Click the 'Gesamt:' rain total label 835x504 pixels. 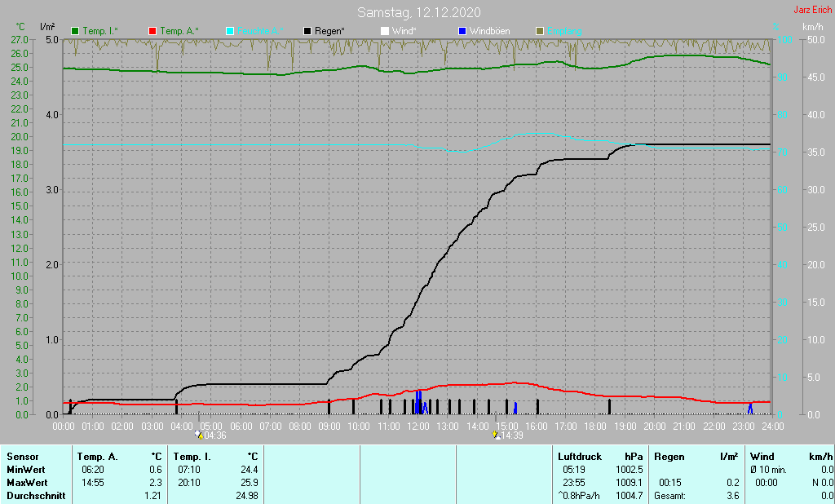670,496
